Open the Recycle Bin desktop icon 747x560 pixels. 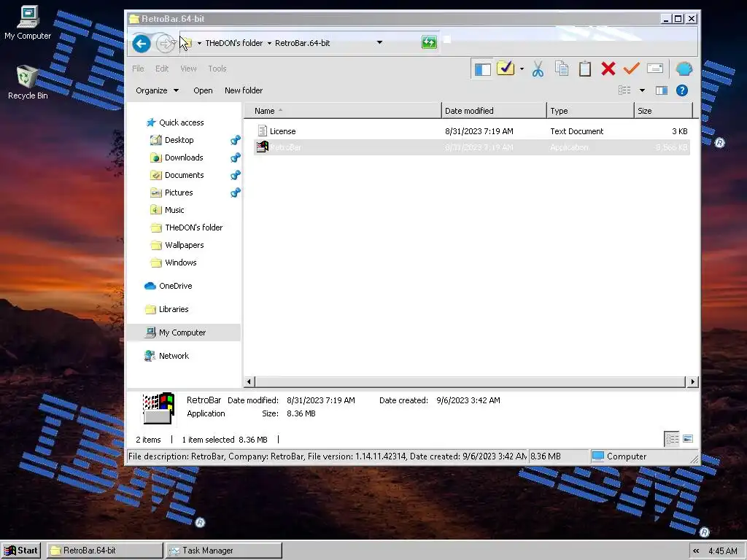pyautogui.click(x=28, y=83)
